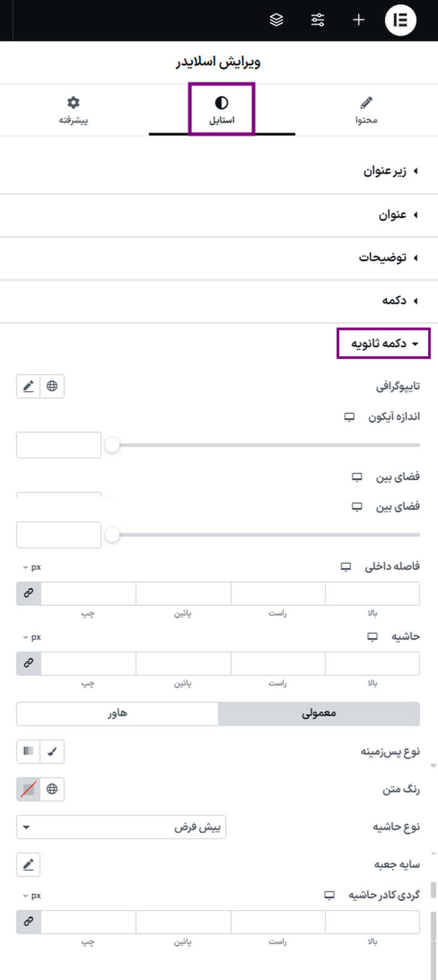Switch to the هاور state tab
Screen dimensions: 438x980
coord(116,713)
